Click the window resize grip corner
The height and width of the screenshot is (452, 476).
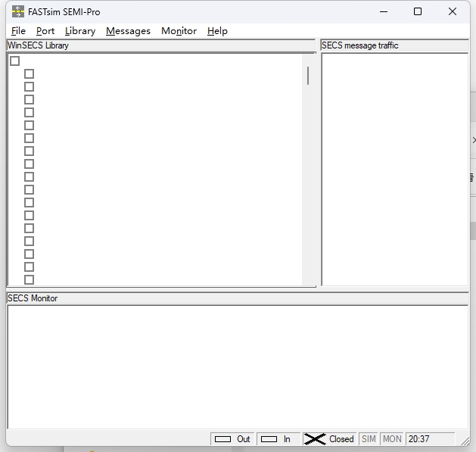465,441
